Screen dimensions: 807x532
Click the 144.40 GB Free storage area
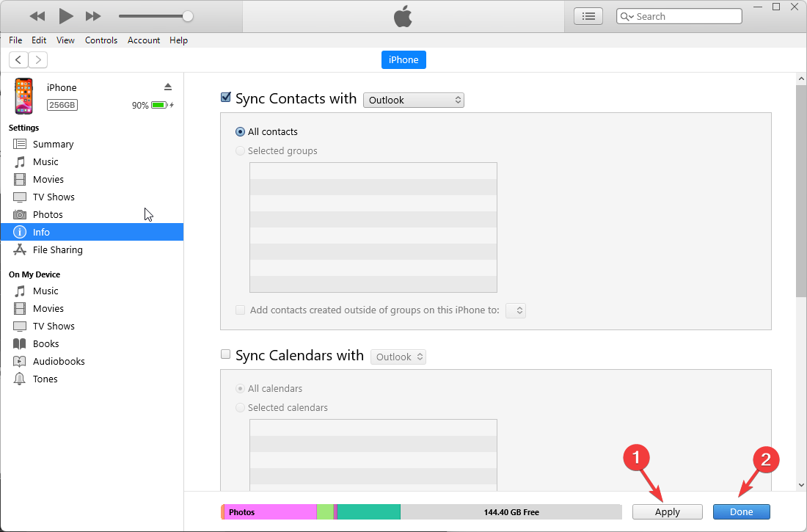(x=511, y=512)
